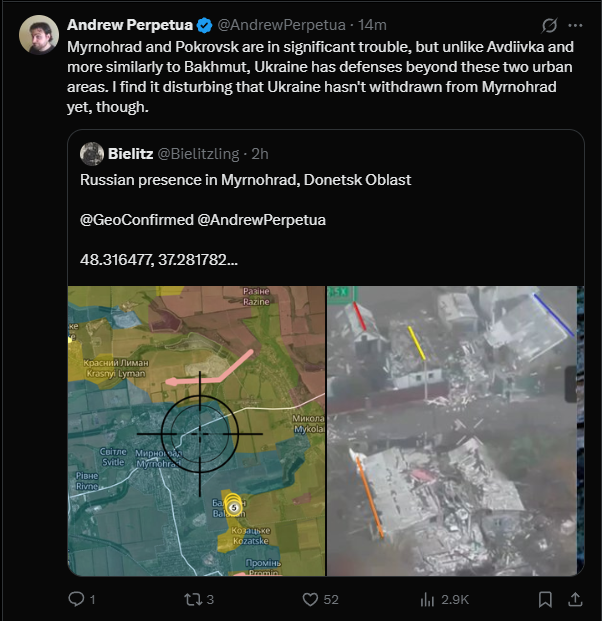
Task: Open the three-dot more options menu
Action: [x=576, y=24]
